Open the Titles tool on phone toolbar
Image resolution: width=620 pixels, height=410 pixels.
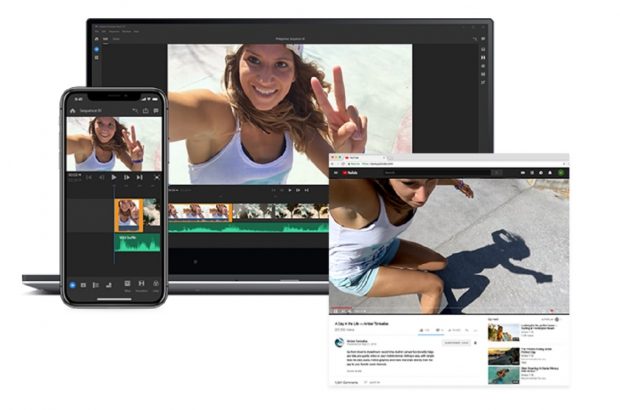[127, 285]
